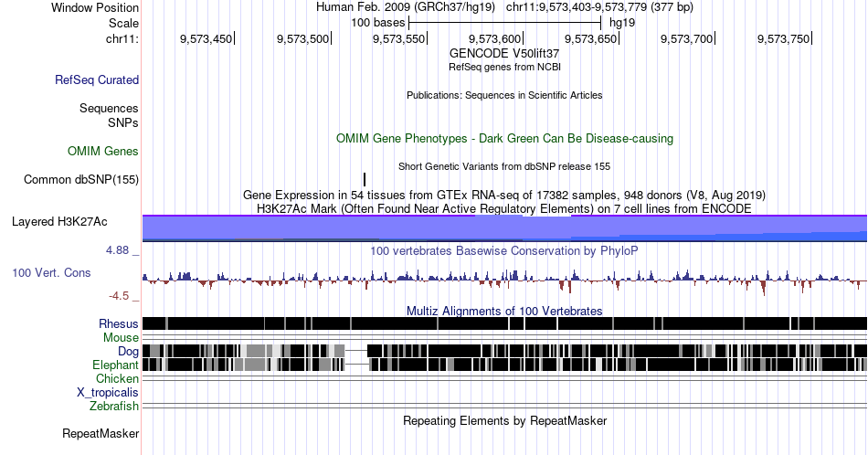868x455 pixels.
Task: Click the RefSeq Curated track label
Action: (x=97, y=79)
